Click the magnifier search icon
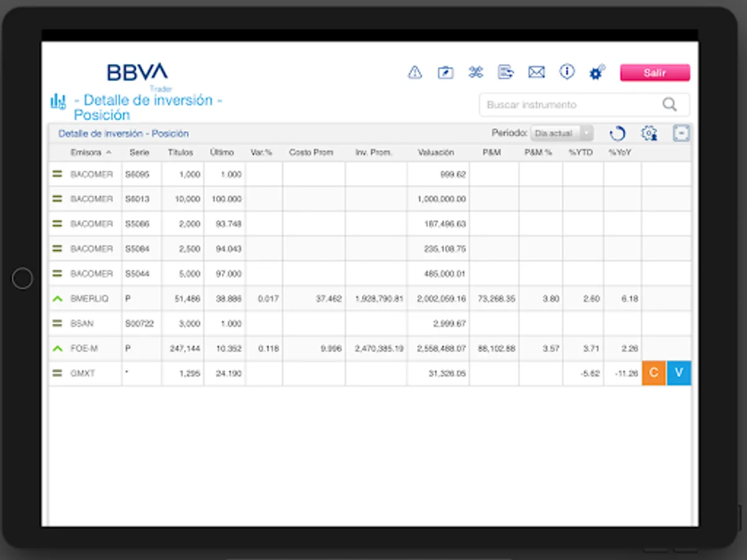Viewport: 747px width, 560px height. click(669, 105)
